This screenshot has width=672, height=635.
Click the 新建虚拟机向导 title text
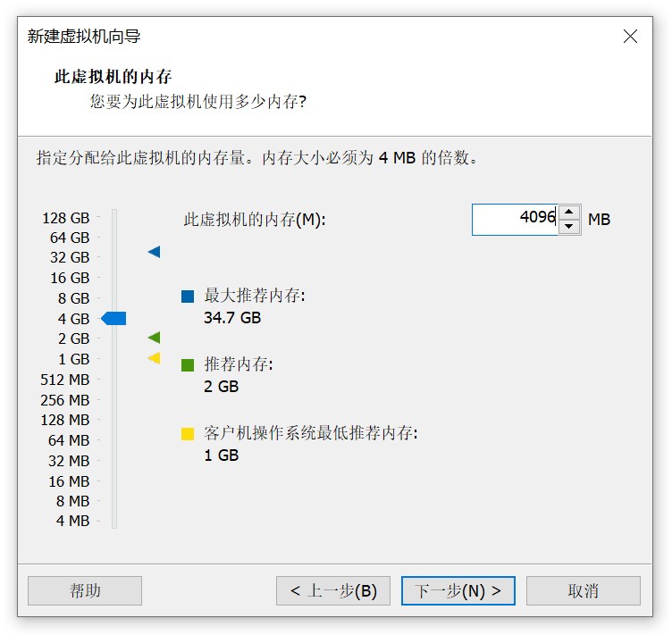pyautogui.click(x=84, y=37)
